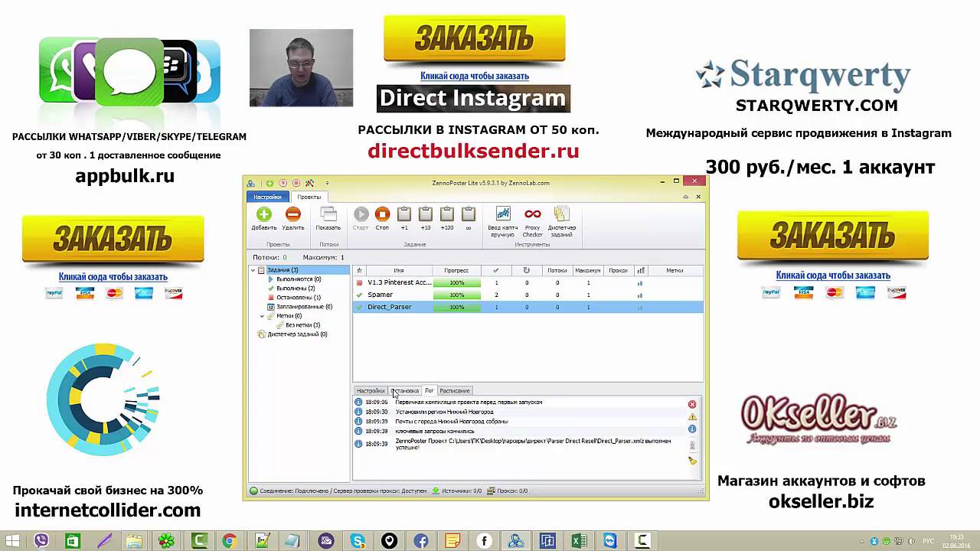Viewport: 980px width, 551px height.
Task: Sort by the Прокси column header
Action: click(x=618, y=270)
